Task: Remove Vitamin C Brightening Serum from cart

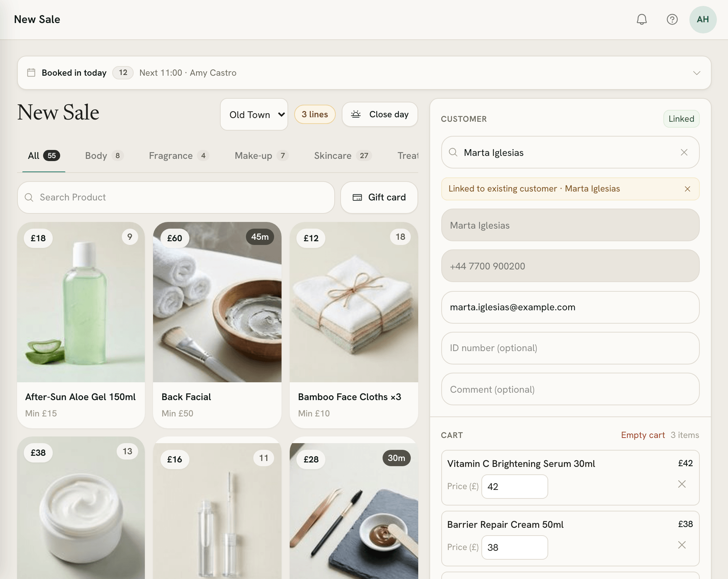Action: [x=682, y=484]
